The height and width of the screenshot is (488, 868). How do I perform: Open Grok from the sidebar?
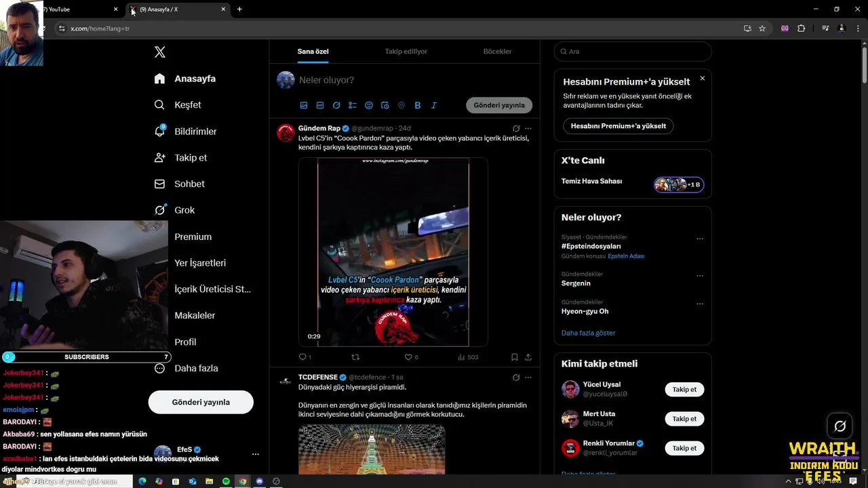[174, 210]
